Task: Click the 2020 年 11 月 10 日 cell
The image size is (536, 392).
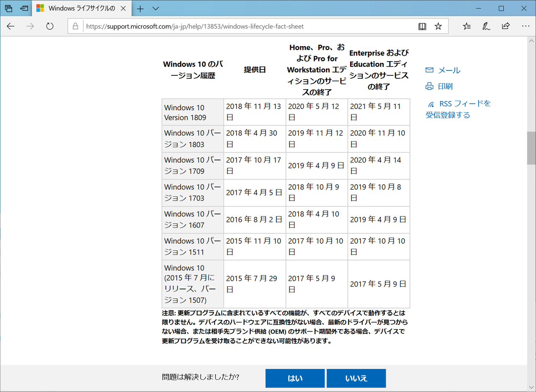Action: 379,139
